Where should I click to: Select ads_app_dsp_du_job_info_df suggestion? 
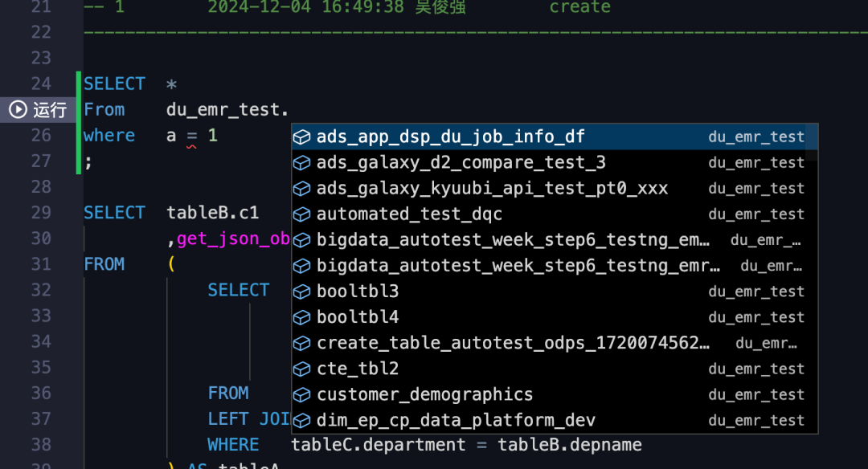(x=450, y=137)
